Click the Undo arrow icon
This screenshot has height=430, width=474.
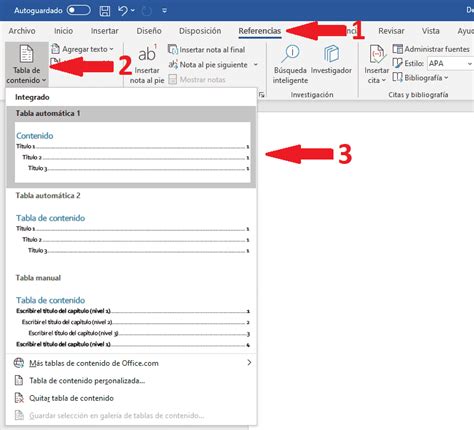point(123,11)
